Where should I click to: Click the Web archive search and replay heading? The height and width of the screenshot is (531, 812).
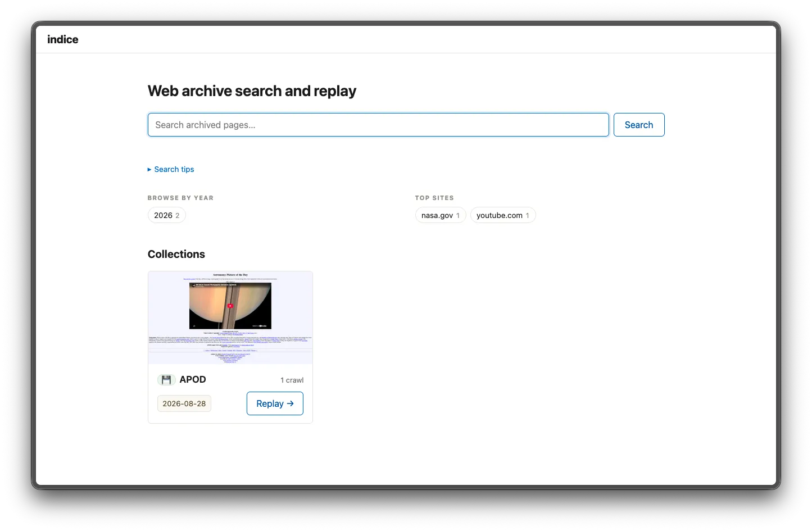coord(252,91)
